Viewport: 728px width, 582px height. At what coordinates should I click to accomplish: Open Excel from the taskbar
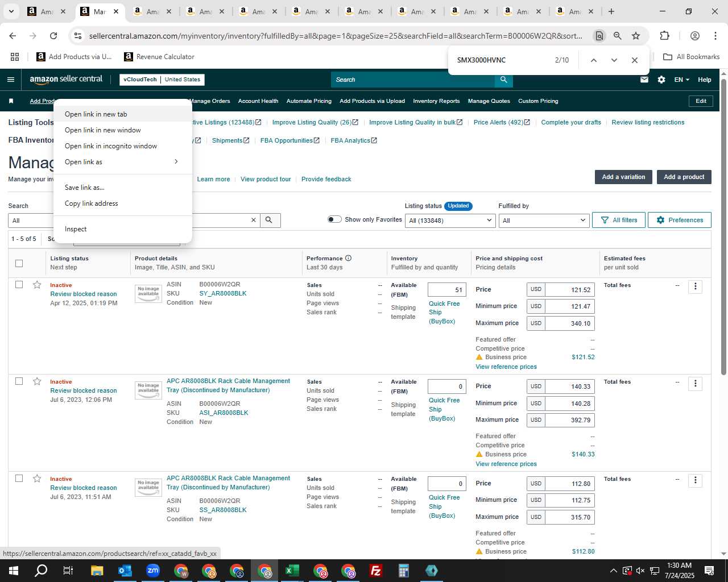[x=292, y=571]
